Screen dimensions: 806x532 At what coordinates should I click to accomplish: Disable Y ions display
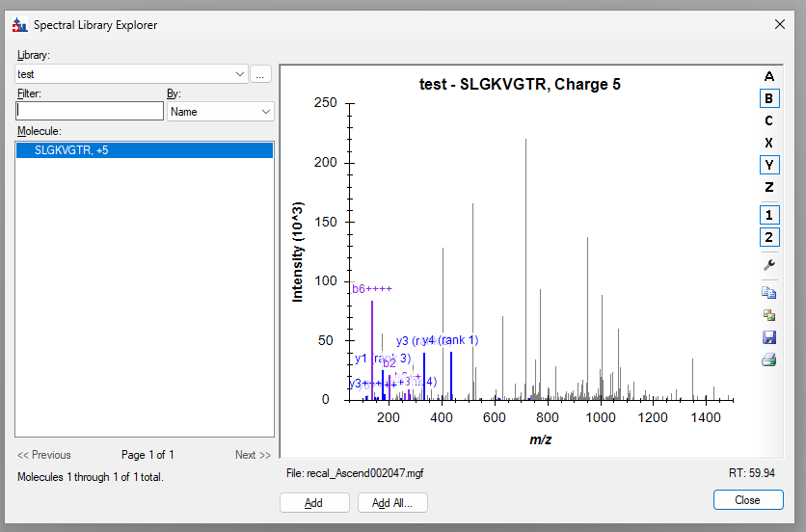768,165
